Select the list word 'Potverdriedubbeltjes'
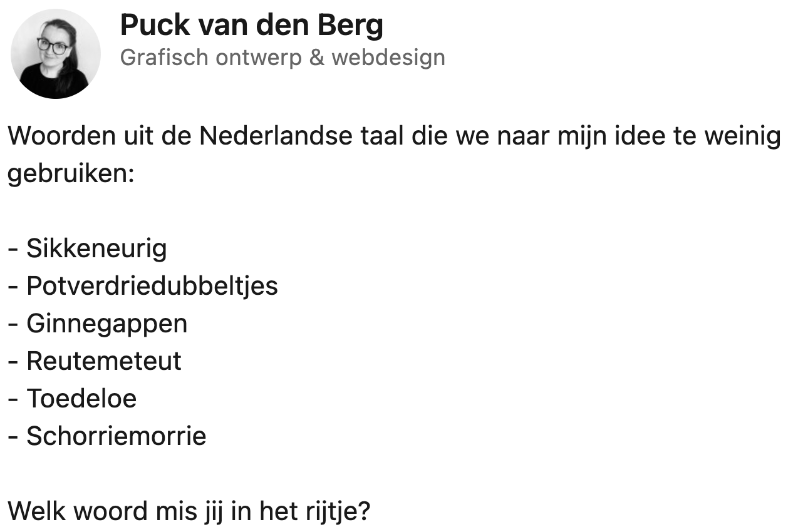This screenshot has height=532, width=793. [152, 286]
